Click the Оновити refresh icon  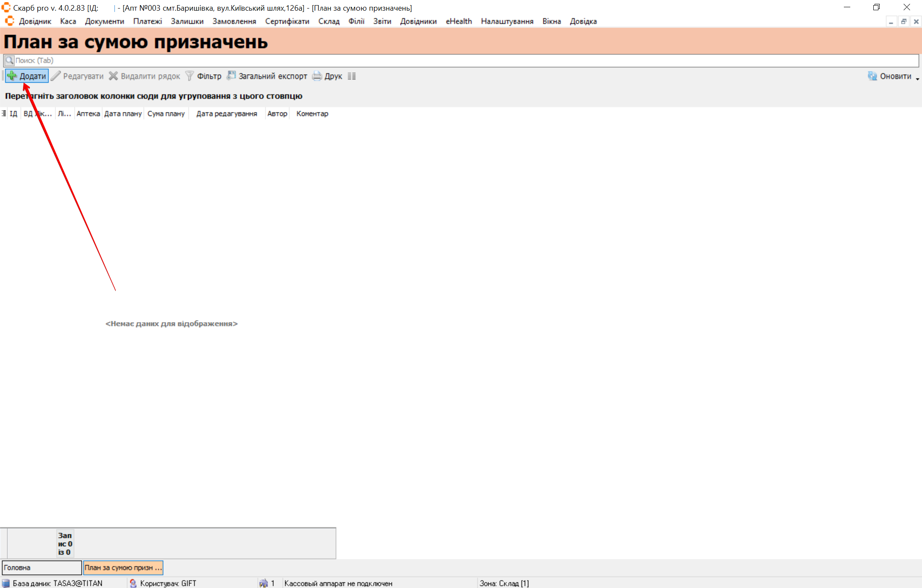pyautogui.click(x=872, y=76)
